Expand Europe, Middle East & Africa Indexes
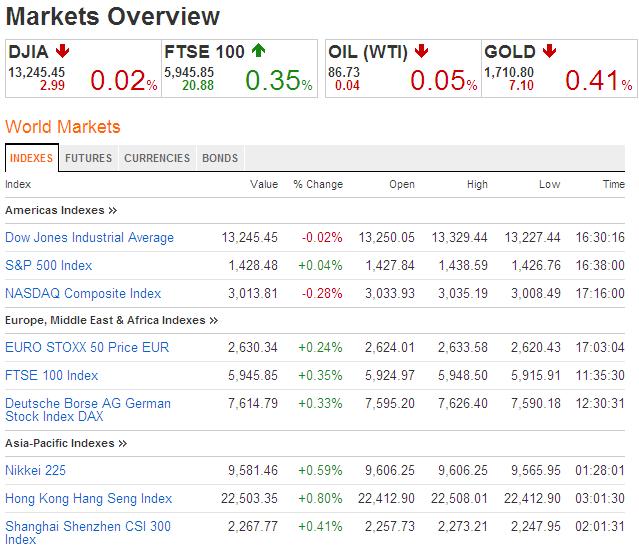The height and width of the screenshot is (553, 639). coord(112,320)
